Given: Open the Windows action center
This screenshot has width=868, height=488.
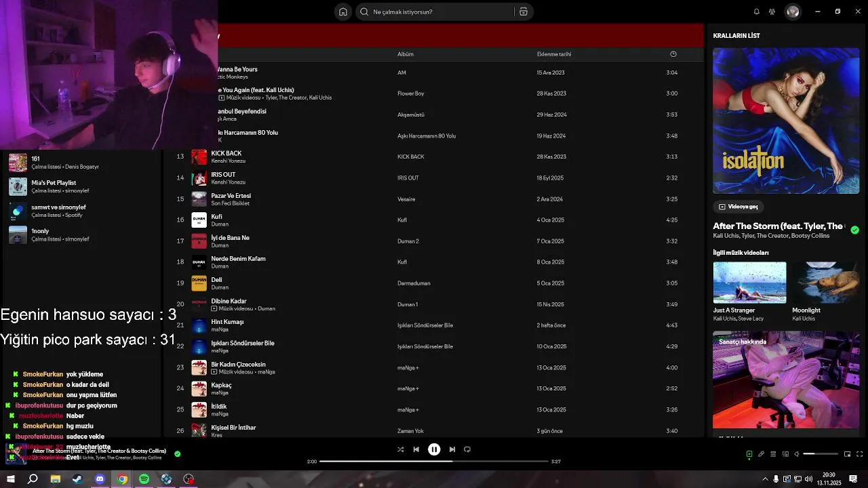Looking at the screenshot, I should [853, 479].
